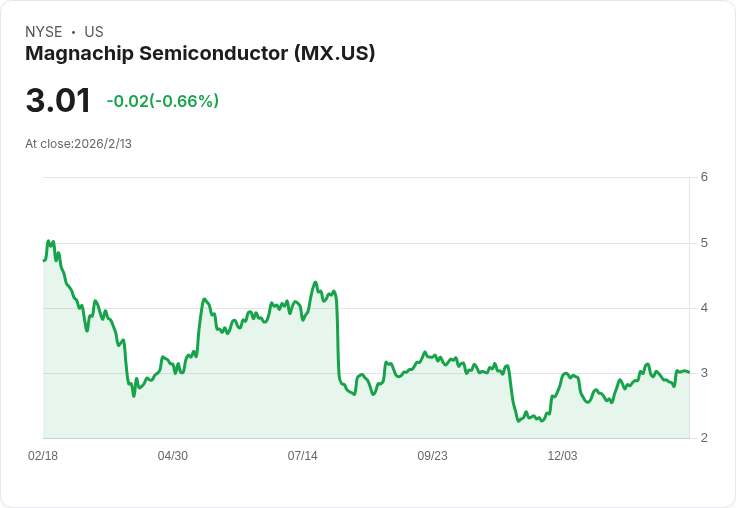Click the lowest price point before 12/03
The height and width of the screenshot is (508, 736).
[519, 421]
